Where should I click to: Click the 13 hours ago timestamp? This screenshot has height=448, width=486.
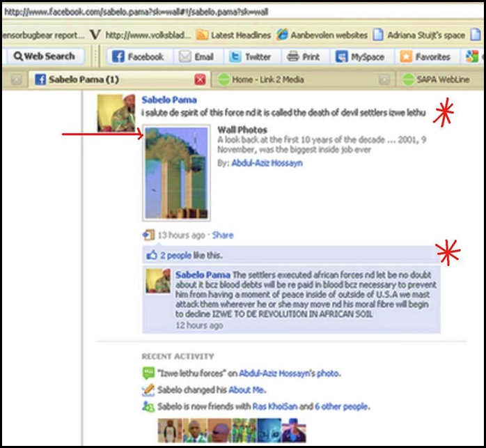(x=181, y=235)
